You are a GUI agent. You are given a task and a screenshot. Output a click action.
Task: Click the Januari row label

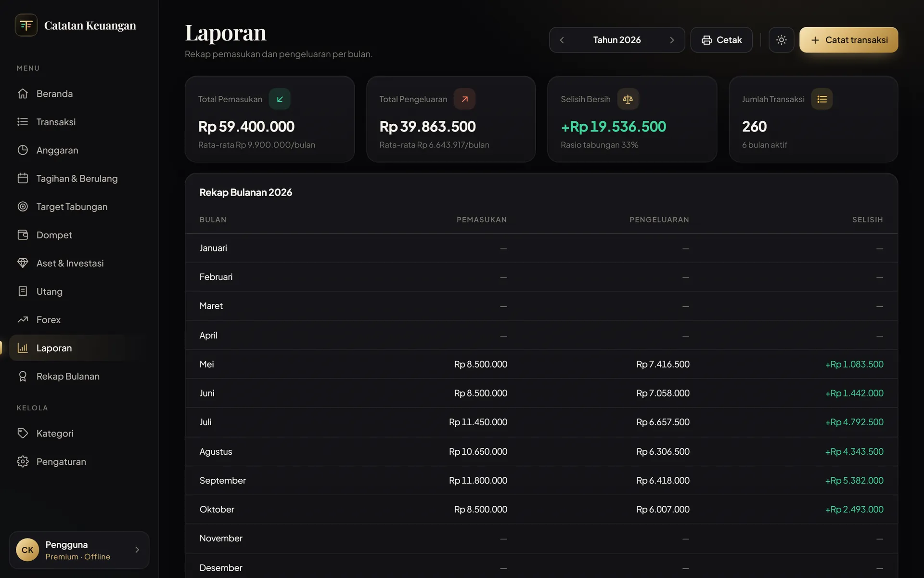tap(213, 248)
